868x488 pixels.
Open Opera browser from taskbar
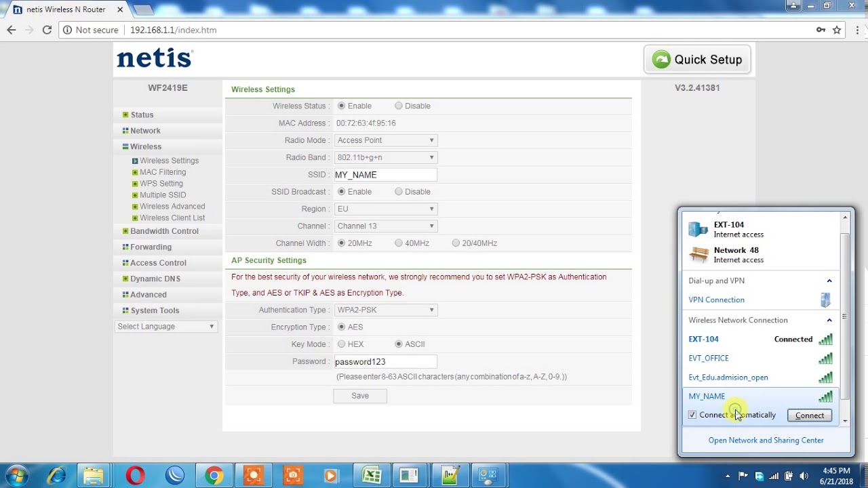tap(135, 475)
